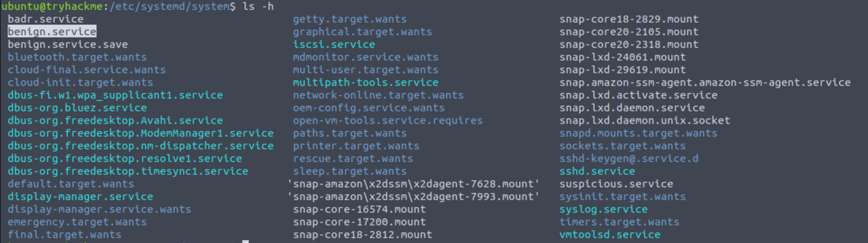Click the multipath-tools.service entry
The height and width of the screenshot is (243, 868).
[x=365, y=82]
